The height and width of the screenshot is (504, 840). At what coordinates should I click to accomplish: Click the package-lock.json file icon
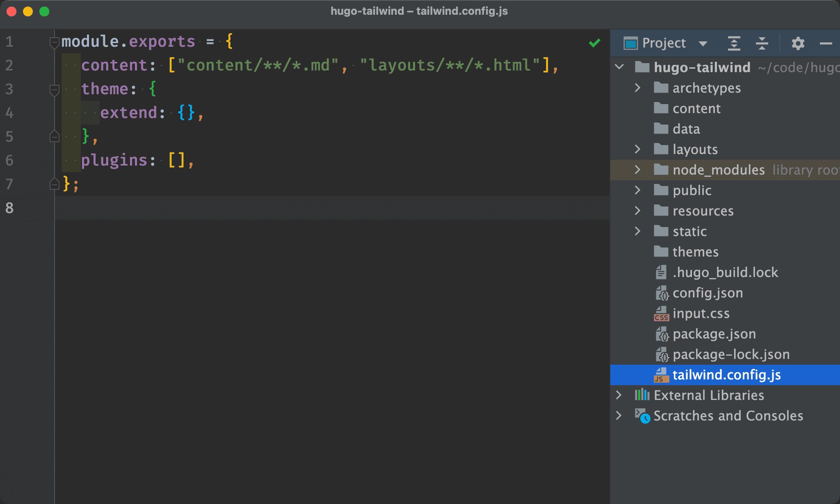pos(662,354)
